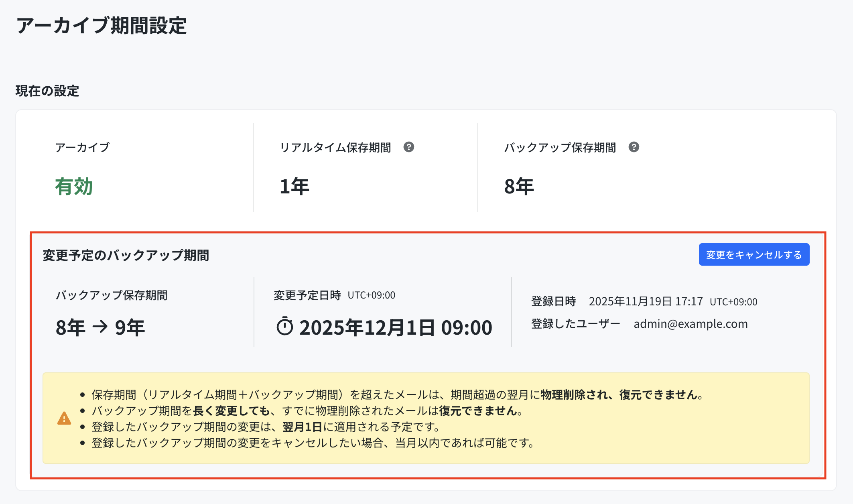The width and height of the screenshot is (853, 504).
Task: Click the 変更予定日時 label
Action: (x=307, y=295)
